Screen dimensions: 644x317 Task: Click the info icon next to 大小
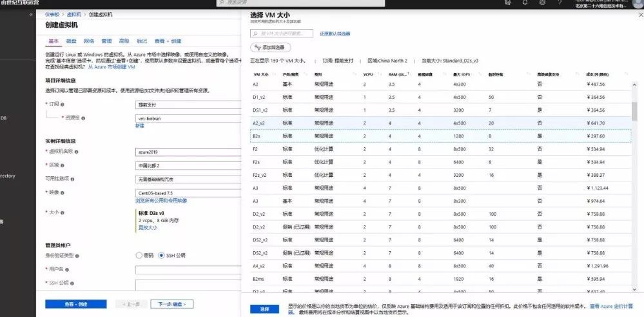[x=63, y=212]
